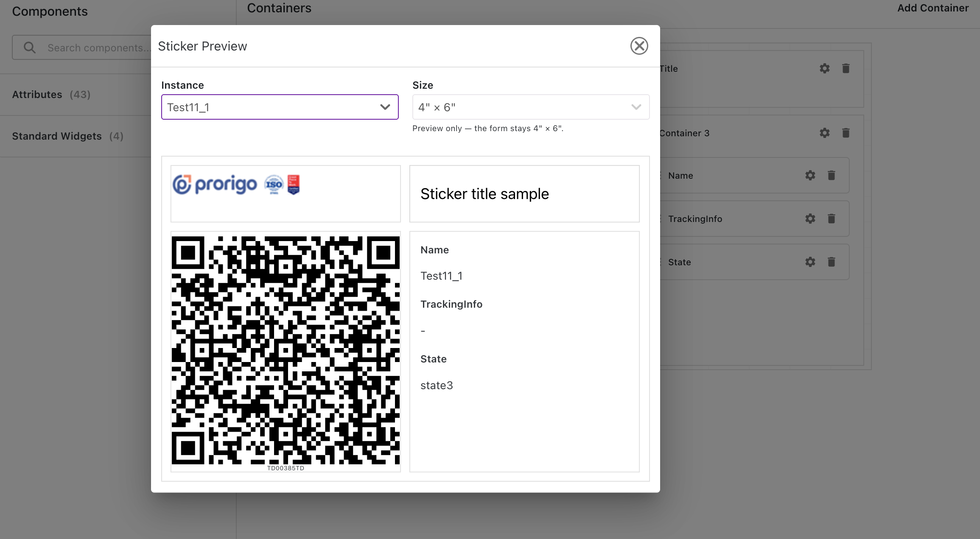
Task: Click the 'Size' field label
Action: 423,85
